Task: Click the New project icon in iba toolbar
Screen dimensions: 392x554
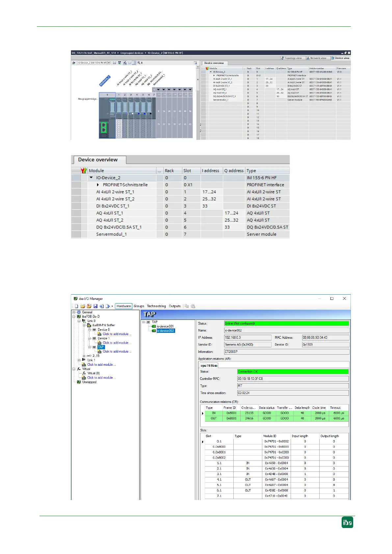Action: click(x=77, y=306)
